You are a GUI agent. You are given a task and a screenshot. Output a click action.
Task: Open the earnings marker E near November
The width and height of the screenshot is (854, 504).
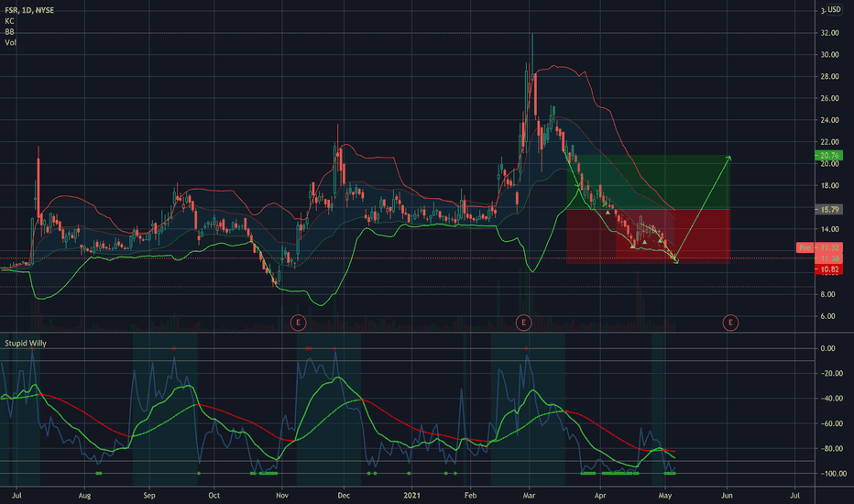(298, 323)
